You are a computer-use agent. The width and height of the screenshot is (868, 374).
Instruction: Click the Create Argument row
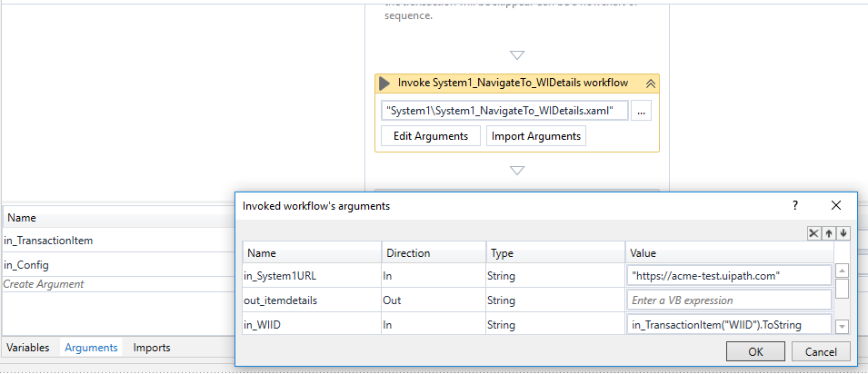(45, 284)
